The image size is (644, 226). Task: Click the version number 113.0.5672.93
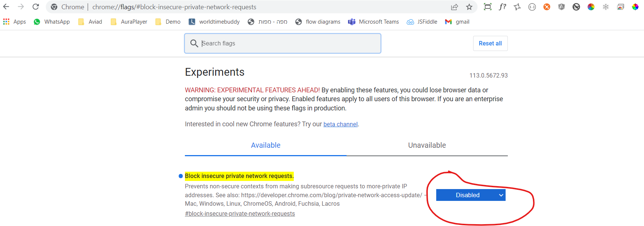point(489,75)
